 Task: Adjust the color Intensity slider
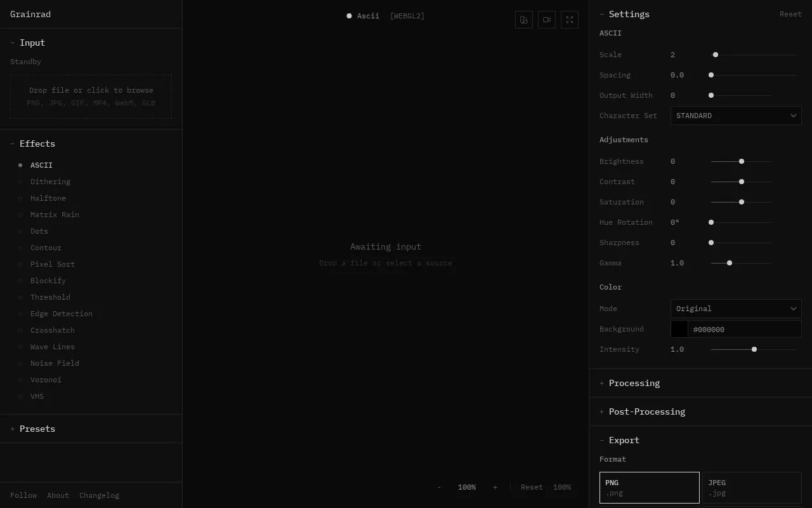[x=754, y=349]
